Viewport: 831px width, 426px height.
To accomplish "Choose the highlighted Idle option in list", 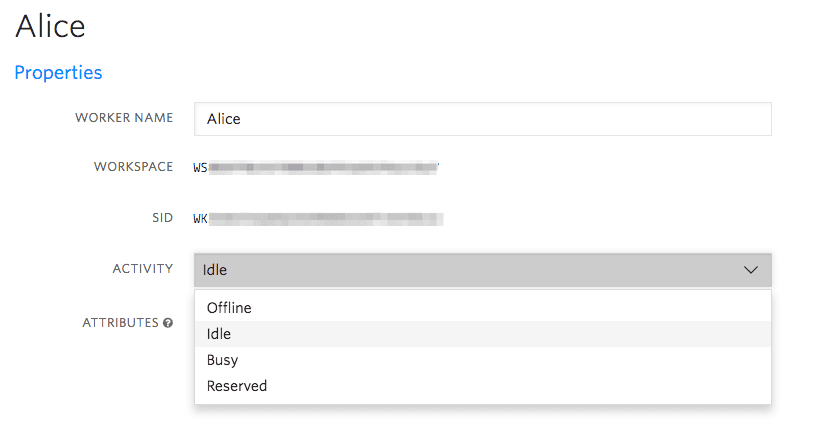I will 219,334.
